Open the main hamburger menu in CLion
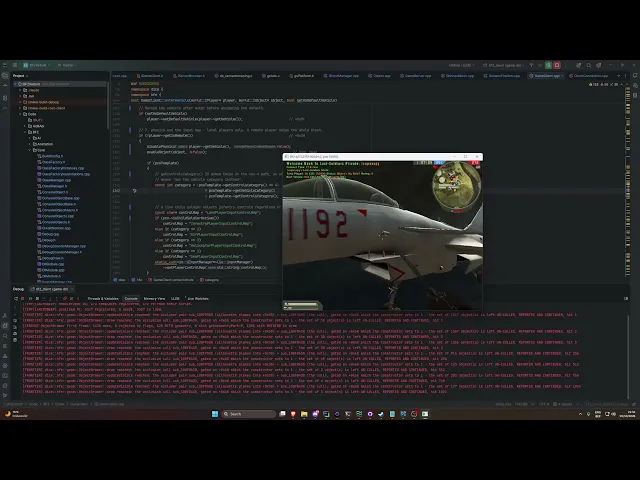The image size is (640, 480). (x=15, y=65)
